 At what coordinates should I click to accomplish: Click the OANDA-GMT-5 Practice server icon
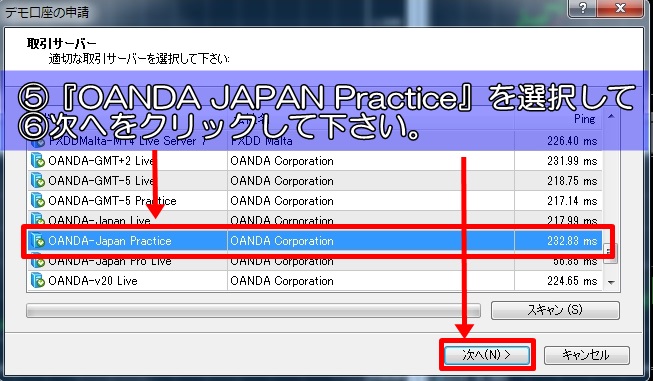coord(38,200)
